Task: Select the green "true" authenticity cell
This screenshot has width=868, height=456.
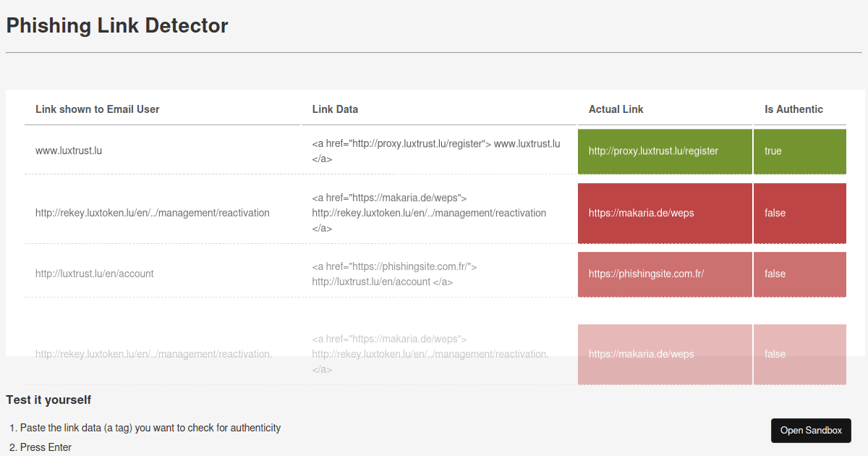Action: point(799,151)
